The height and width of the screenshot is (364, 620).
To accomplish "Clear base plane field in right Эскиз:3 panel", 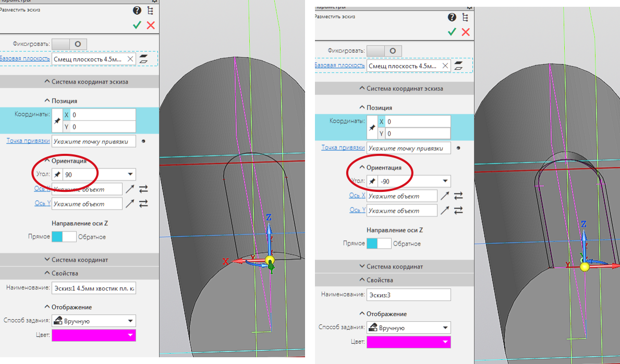I will point(445,66).
